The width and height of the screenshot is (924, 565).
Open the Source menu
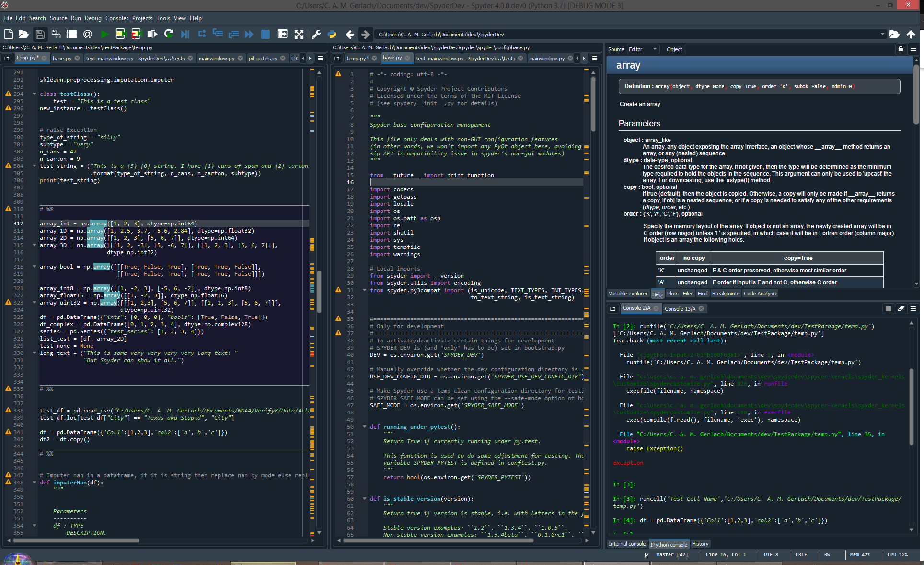click(x=59, y=18)
